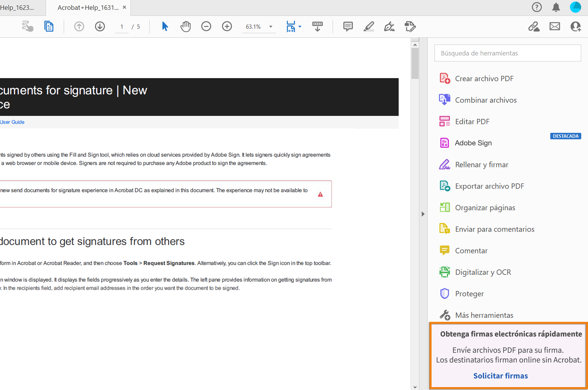Select the highlight text pen tool
The width and height of the screenshot is (588, 390).
pos(369,26)
